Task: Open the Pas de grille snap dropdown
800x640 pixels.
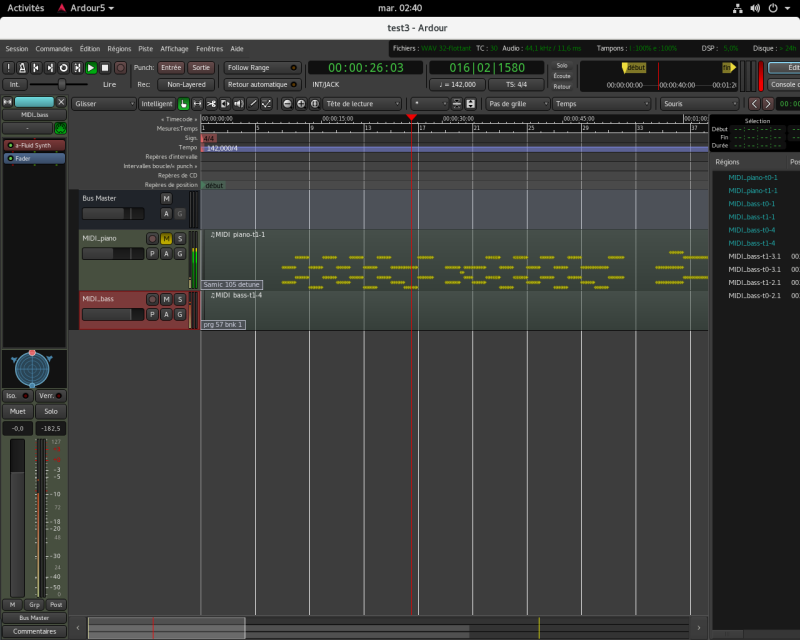Action: coord(517,103)
